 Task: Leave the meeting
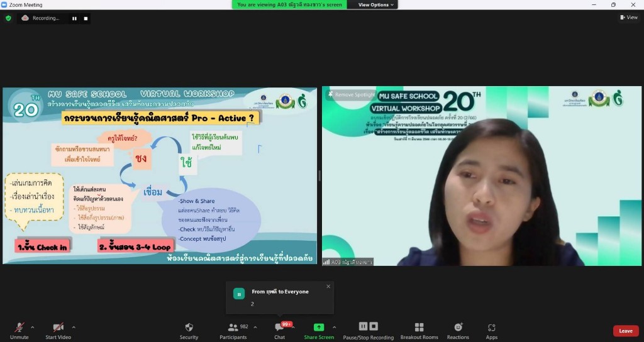(x=626, y=331)
